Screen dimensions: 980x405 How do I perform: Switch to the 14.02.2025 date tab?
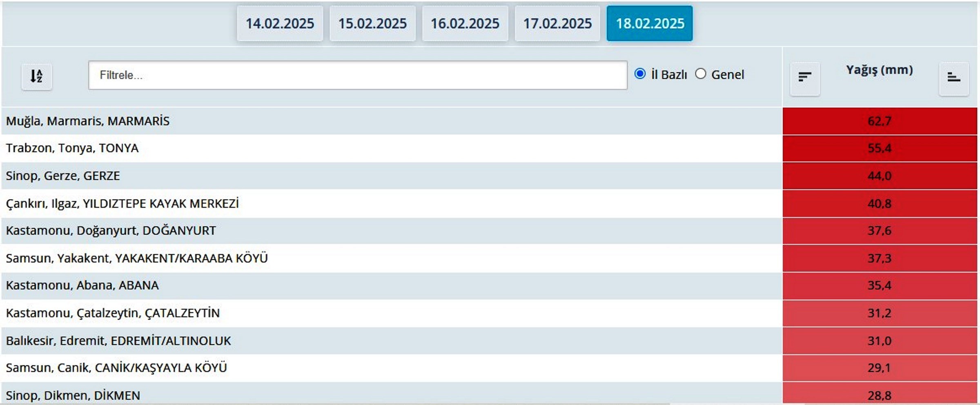[x=280, y=24]
